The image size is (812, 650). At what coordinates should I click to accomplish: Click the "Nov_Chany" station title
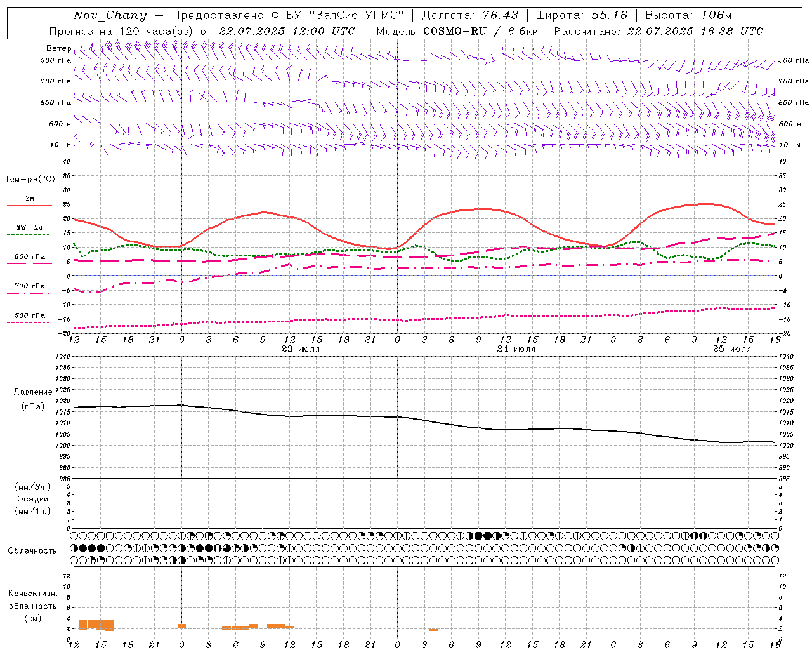pyautogui.click(x=110, y=15)
